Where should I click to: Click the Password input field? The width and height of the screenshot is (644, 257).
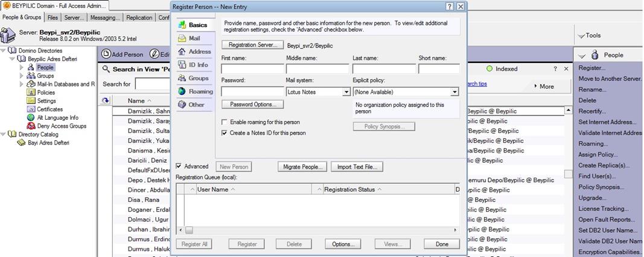(252, 92)
